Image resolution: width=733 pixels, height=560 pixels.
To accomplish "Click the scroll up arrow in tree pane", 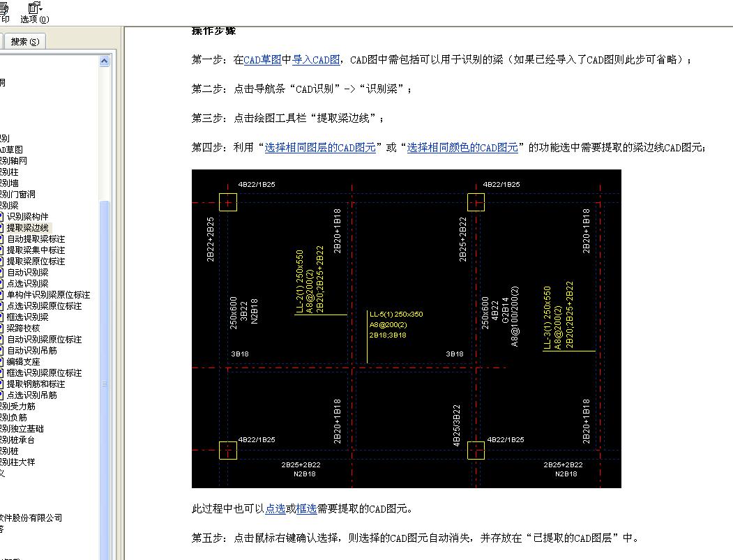I will tap(104, 61).
